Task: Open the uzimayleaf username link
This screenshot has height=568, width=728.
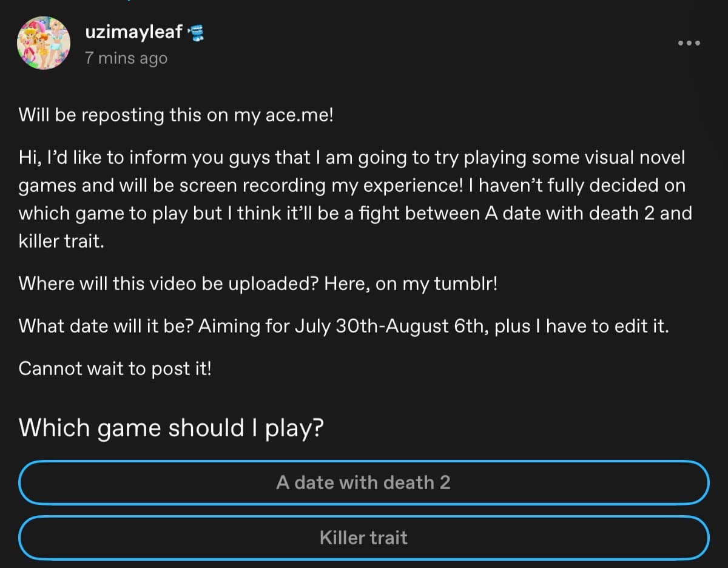Action: tap(134, 32)
